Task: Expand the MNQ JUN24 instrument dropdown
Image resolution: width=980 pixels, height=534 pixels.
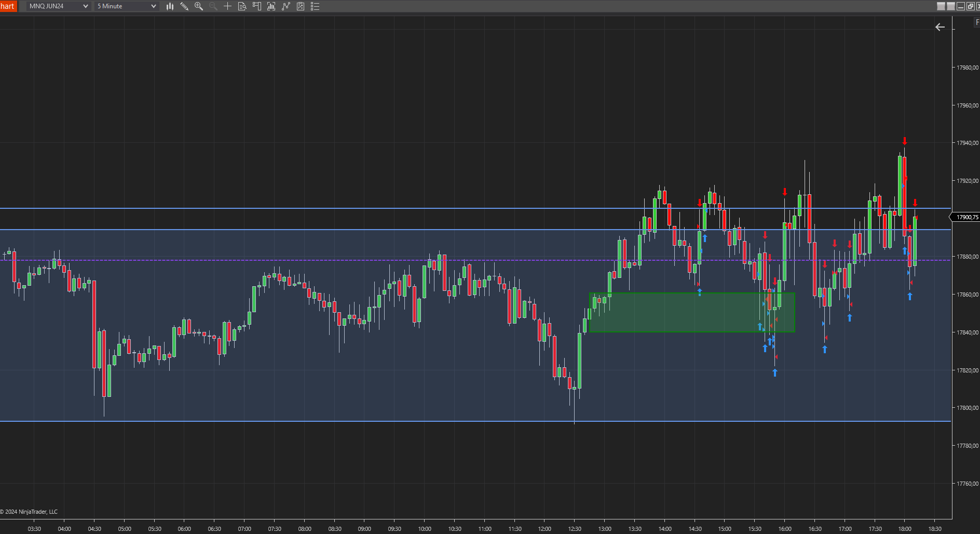Action: pyautogui.click(x=59, y=6)
